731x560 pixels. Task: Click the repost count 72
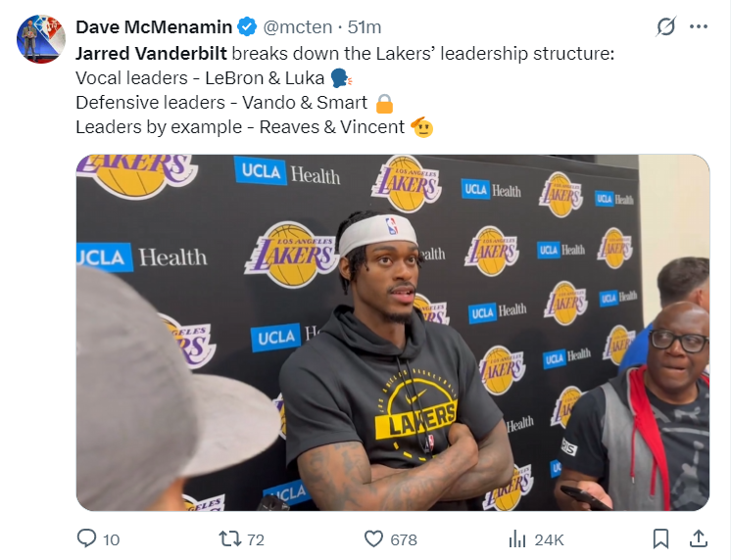coord(256,539)
